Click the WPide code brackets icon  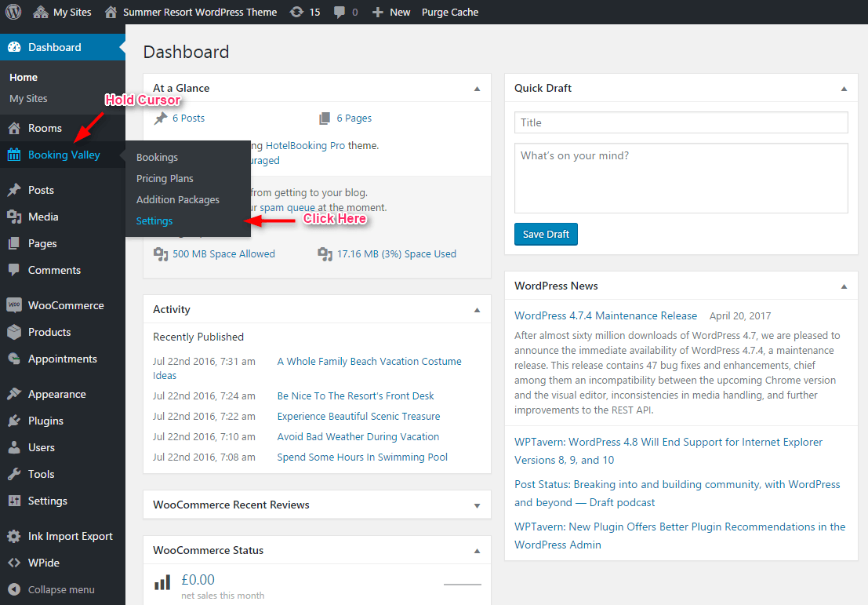pos(14,563)
